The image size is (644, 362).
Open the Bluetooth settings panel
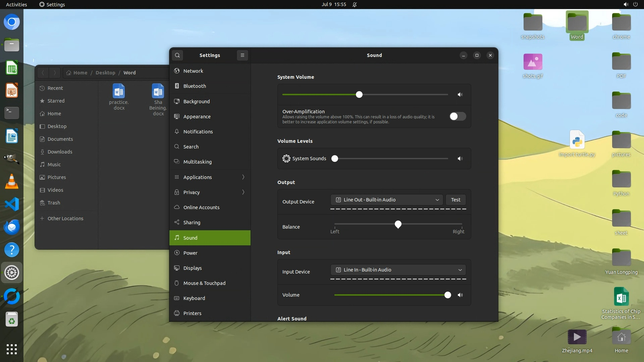(x=195, y=86)
